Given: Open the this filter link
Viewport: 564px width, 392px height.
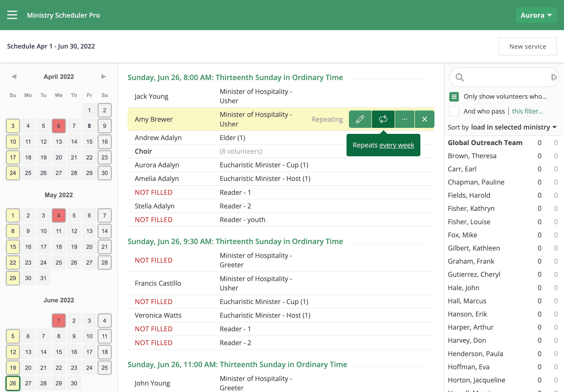Looking at the screenshot, I should 527,111.
